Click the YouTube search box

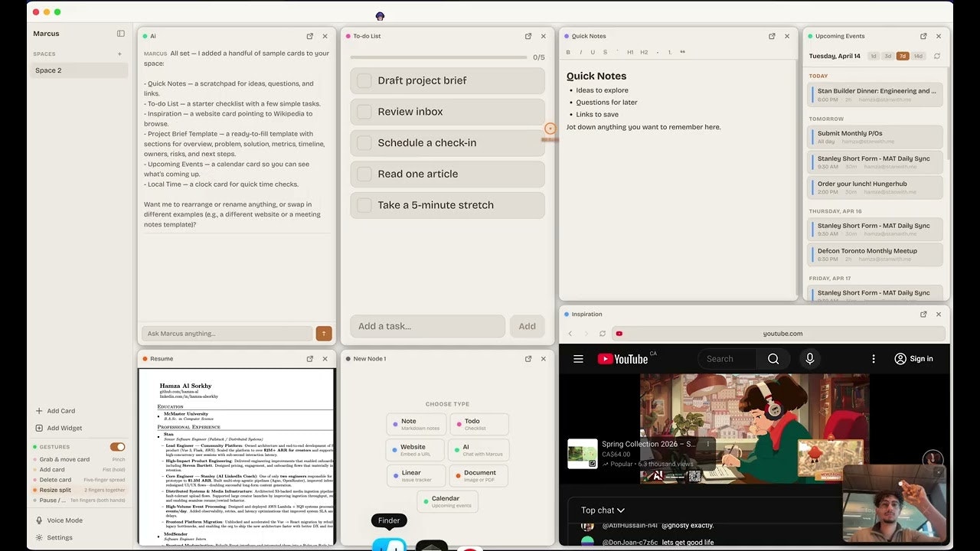(x=727, y=359)
